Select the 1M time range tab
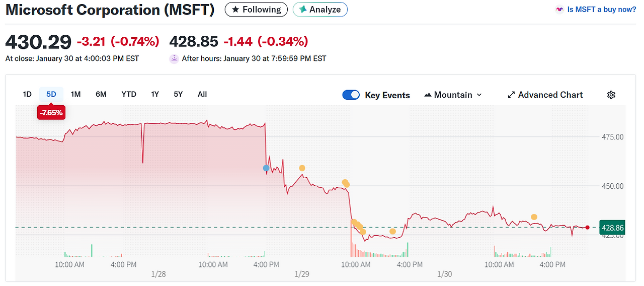Viewport: 644px width, 286px height. coord(75,94)
